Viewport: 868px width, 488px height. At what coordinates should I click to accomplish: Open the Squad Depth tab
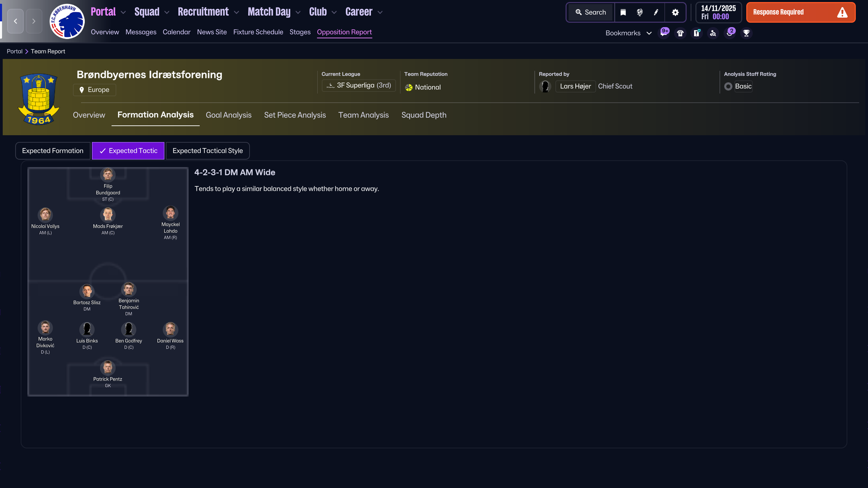tap(423, 115)
